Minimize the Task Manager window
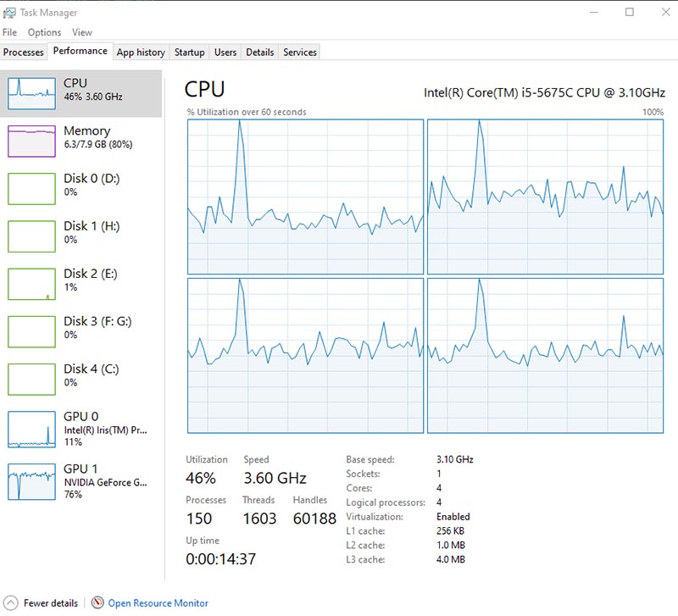678x616 pixels. coord(594,12)
